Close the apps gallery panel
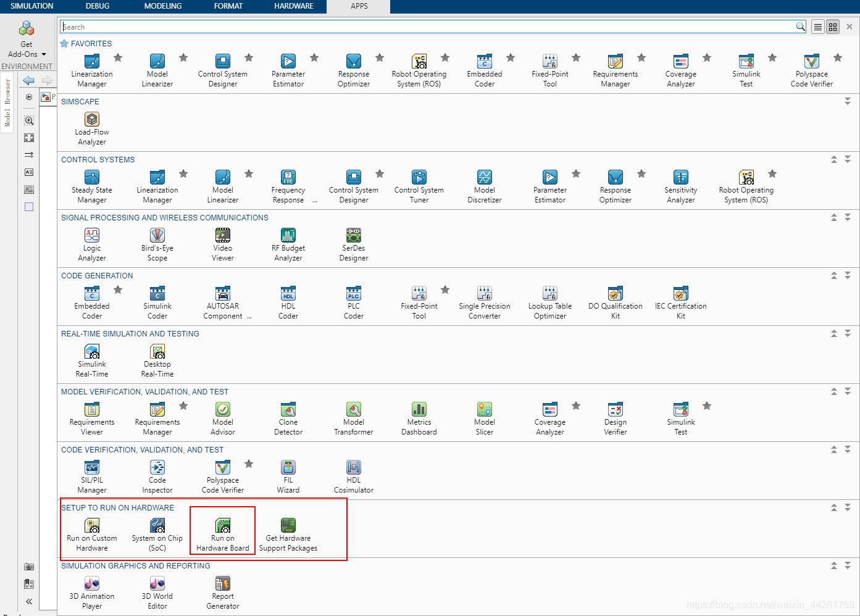The image size is (860, 616). (850, 27)
